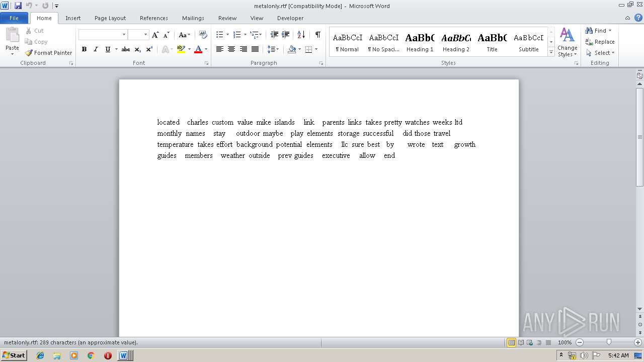The image size is (644, 362).
Task: Open Word Help question mark
Action: coord(638,18)
